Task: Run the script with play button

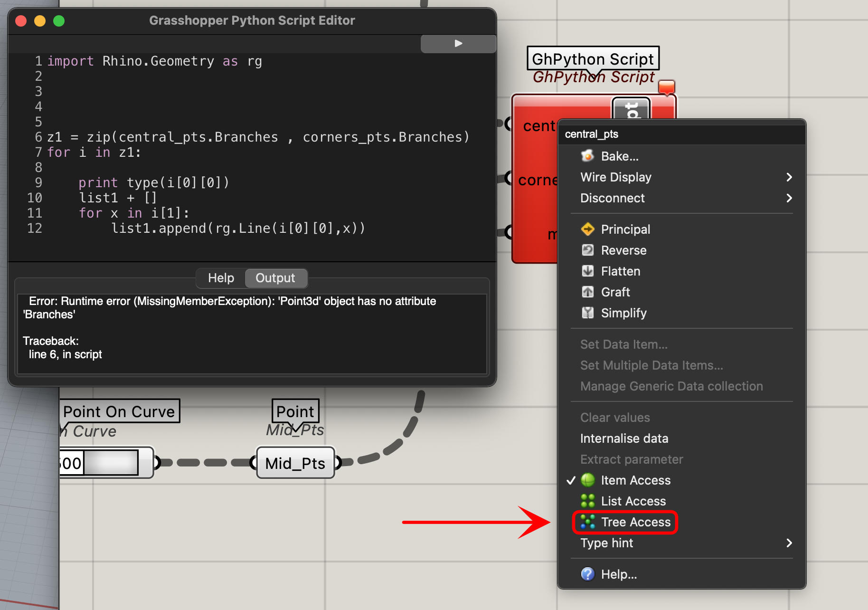Action: point(458,43)
